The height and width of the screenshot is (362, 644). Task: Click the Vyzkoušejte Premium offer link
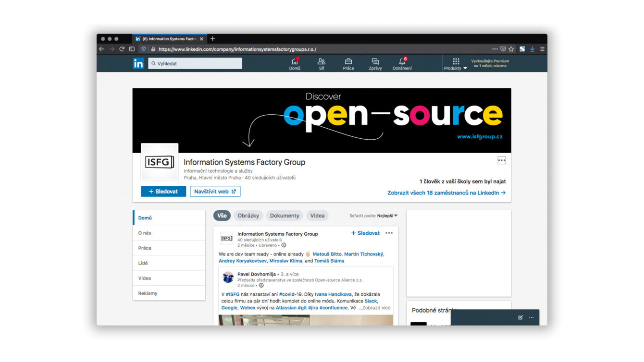490,63
